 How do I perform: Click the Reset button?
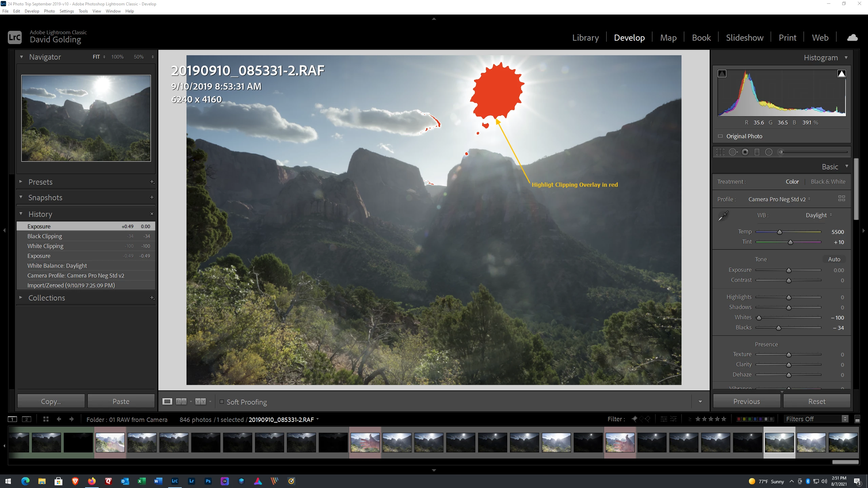[816, 401]
